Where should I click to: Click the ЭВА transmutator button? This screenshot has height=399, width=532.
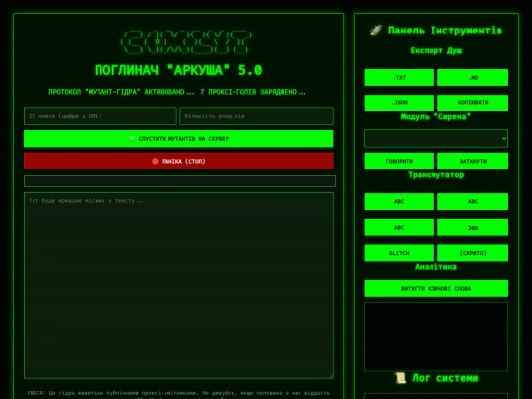[x=473, y=228]
